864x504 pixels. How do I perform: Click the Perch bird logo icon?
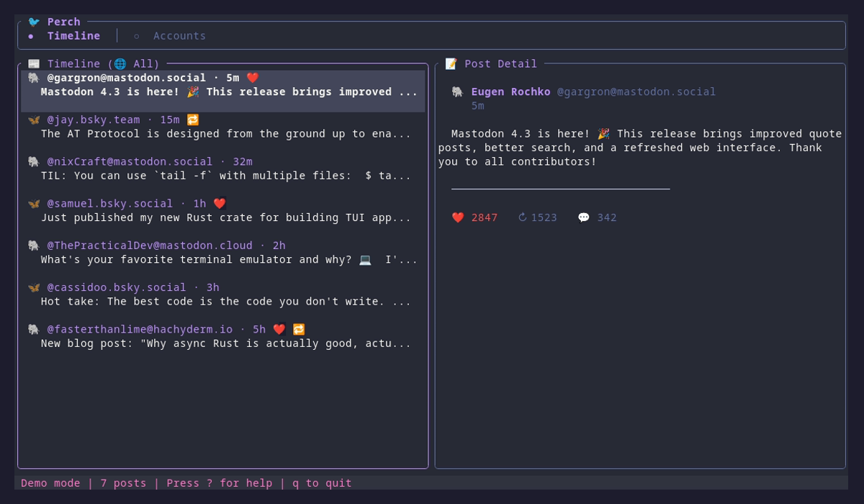[34, 22]
